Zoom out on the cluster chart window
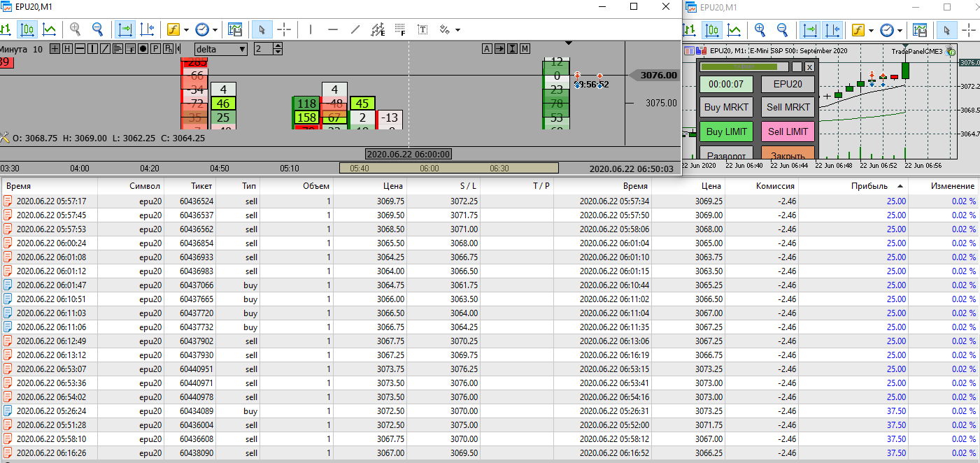This screenshot has width=980, height=463. point(97,29)
